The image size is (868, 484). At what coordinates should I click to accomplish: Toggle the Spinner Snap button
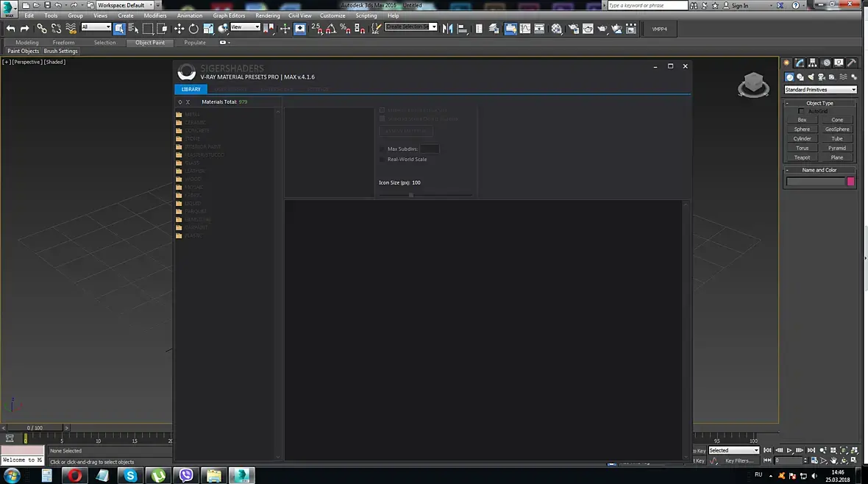pos(360,29)
